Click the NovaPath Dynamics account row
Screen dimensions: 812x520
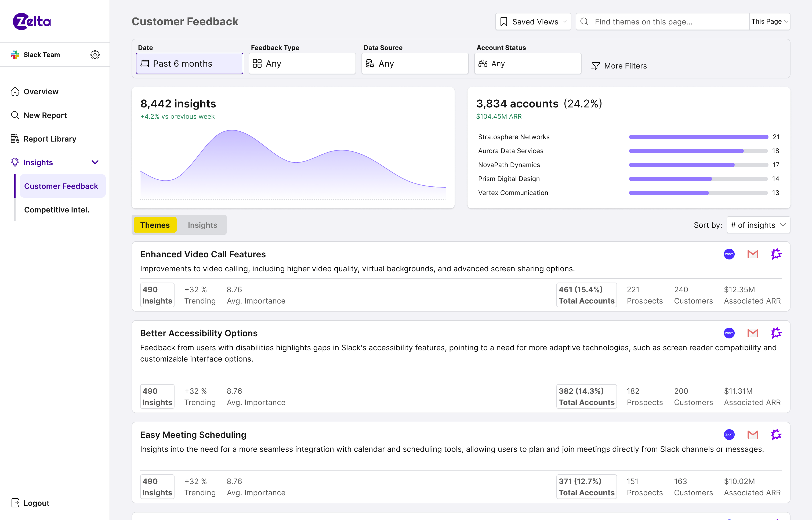tap(628, 165)
